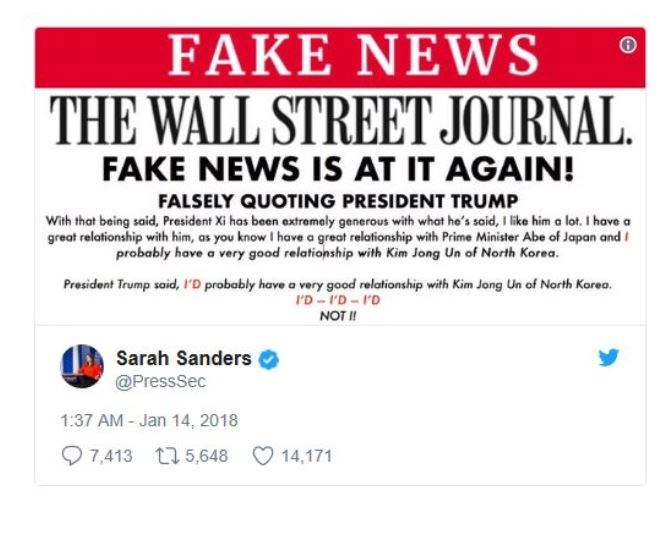The height and width of the screenshot is (550, 671).
Task: Click the 14,171 likes count
Action: (x=305, y=456)
